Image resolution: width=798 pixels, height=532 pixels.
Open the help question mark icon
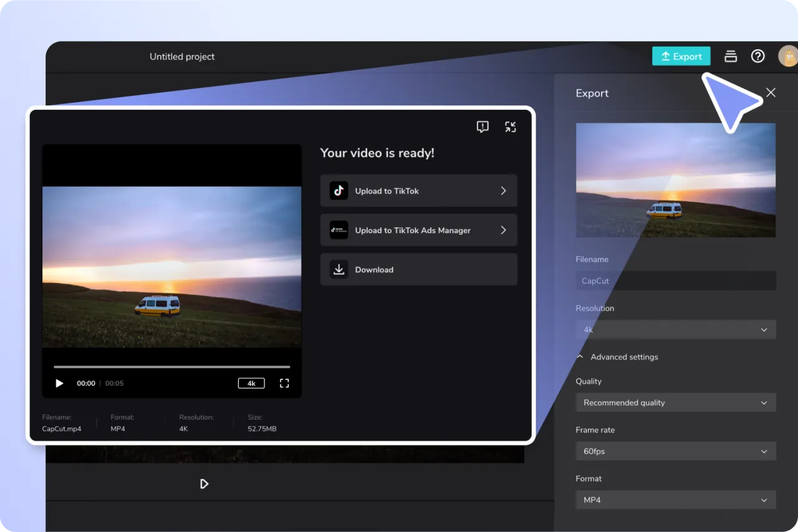pyautogui.click(x=757, y=57)
